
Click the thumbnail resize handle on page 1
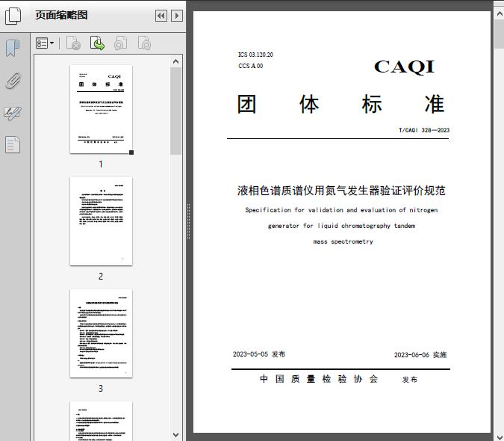tap(131, 152)
